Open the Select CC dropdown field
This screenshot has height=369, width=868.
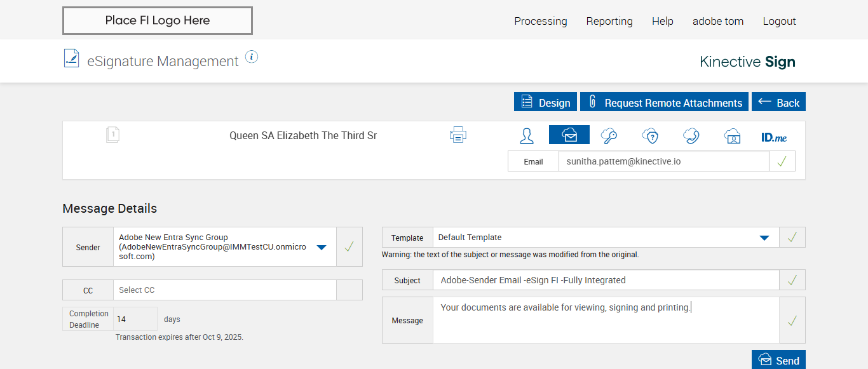[224, 290]
